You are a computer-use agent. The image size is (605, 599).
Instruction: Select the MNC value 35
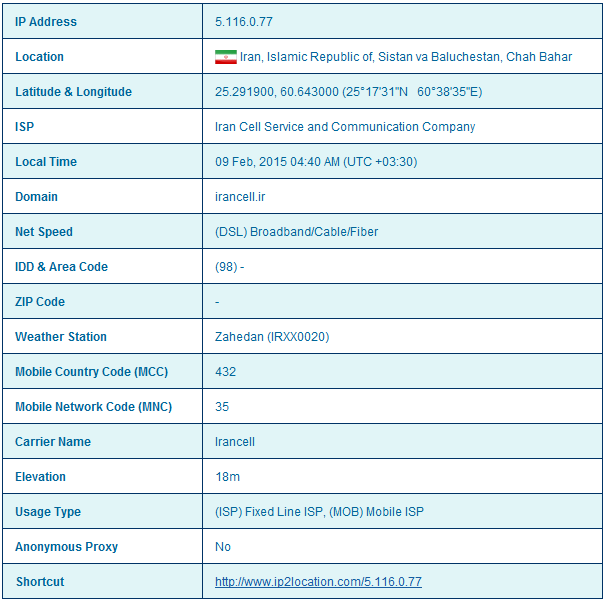coord(222,407)
